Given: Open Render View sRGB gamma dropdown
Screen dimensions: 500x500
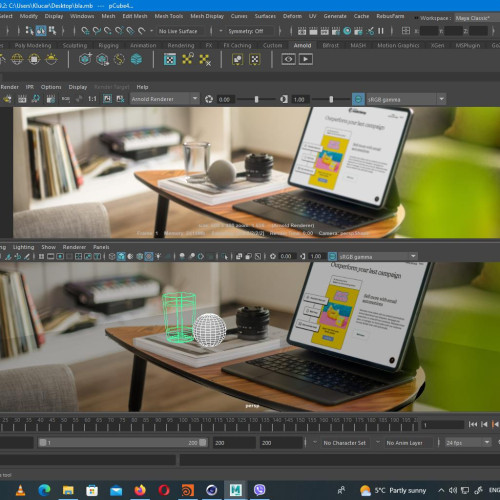Looking at the screenshot, I should pos(405,99).
